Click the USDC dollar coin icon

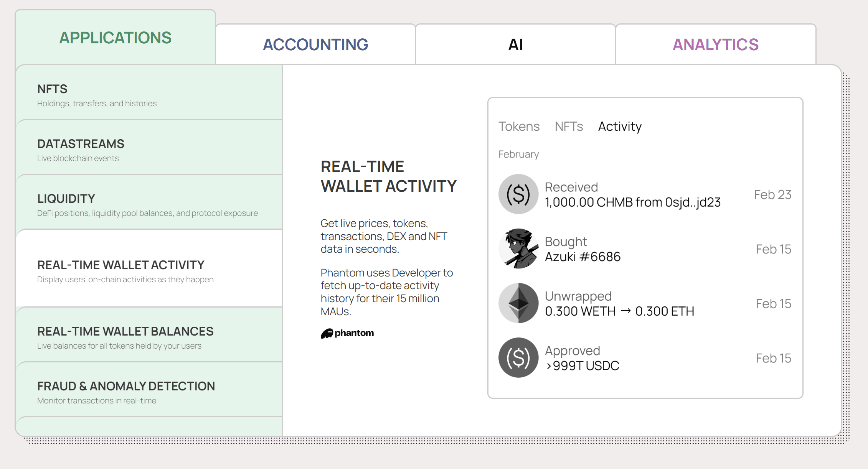pyautogui.click(x=518, y=357)
